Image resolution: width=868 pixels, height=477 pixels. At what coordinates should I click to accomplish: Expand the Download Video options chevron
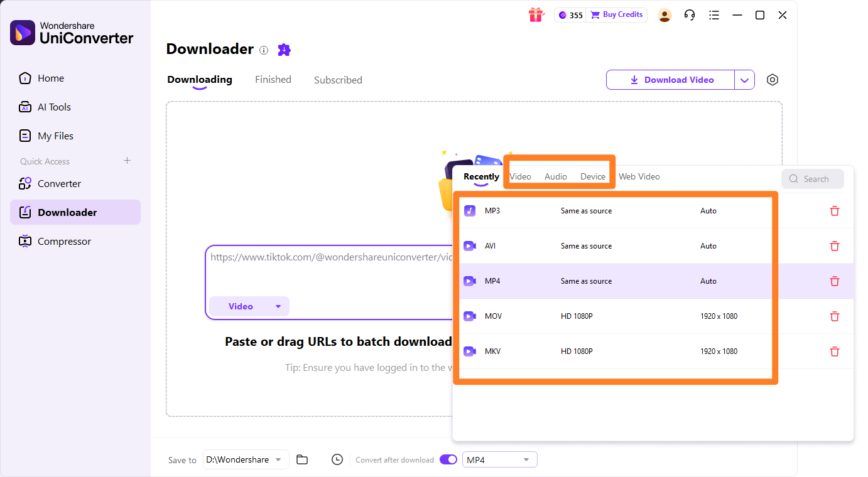click(x=745, y=80)
